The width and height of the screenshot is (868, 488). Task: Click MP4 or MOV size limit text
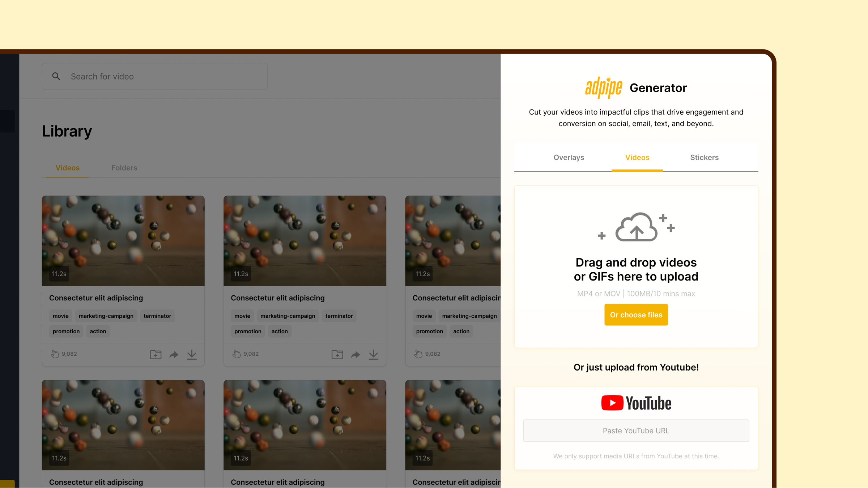tap(636, 294)
